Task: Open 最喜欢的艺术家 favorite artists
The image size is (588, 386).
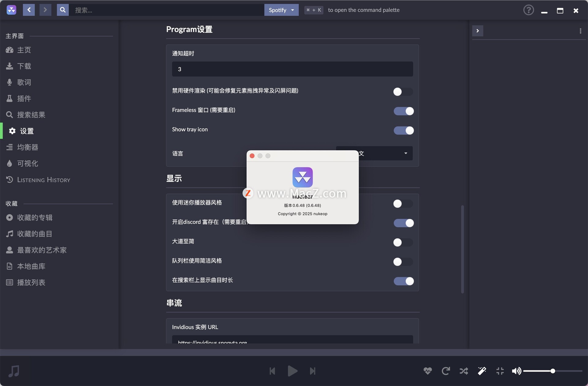Action: [36, 250]
